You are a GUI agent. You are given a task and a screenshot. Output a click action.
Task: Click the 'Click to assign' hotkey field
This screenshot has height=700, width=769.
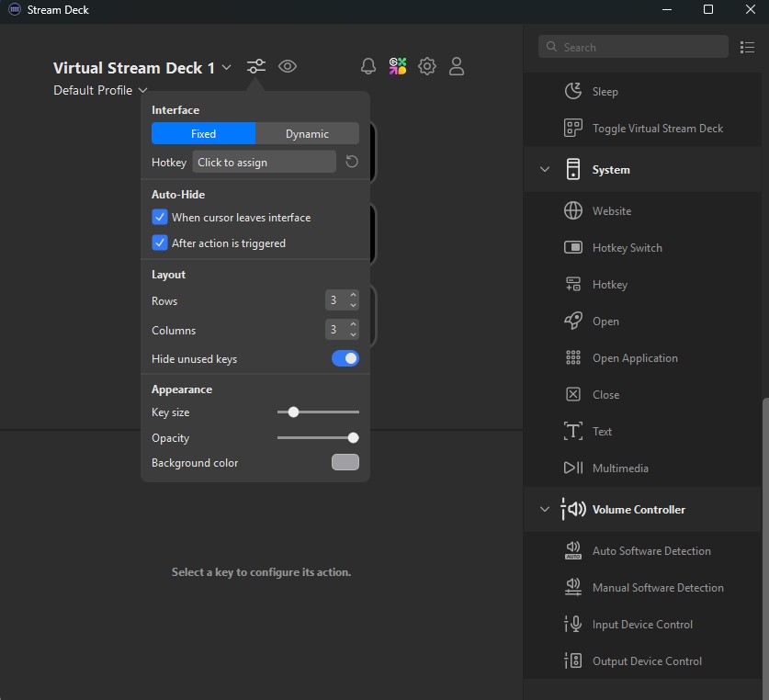pyautogui.click(x=264, y=162)
